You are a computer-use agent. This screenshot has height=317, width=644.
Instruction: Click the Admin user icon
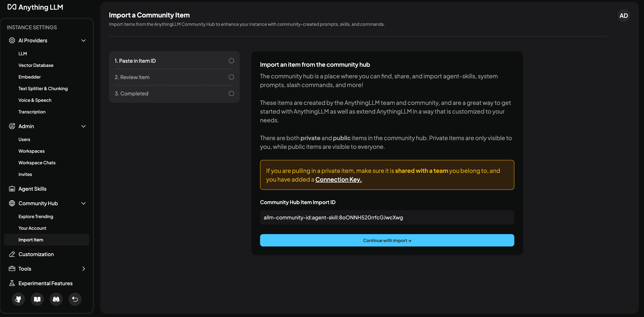12,126
